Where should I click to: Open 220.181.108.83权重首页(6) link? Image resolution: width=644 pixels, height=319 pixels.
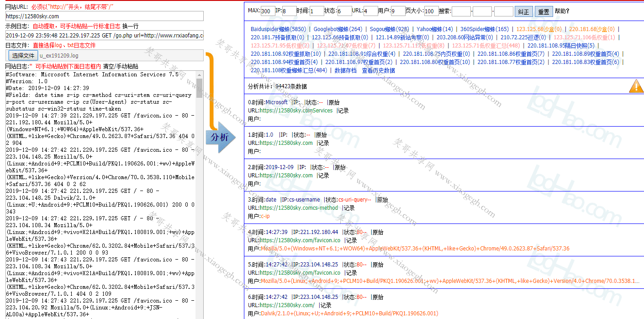point(586,62)
